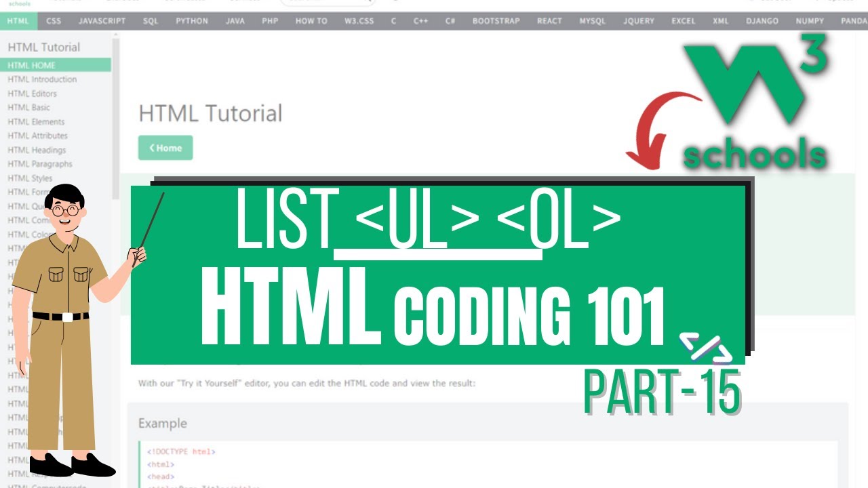The height and width of the screenshot is (488, 868).
Task: Select the HTML tab in top navigation
Action: (18, 21)
